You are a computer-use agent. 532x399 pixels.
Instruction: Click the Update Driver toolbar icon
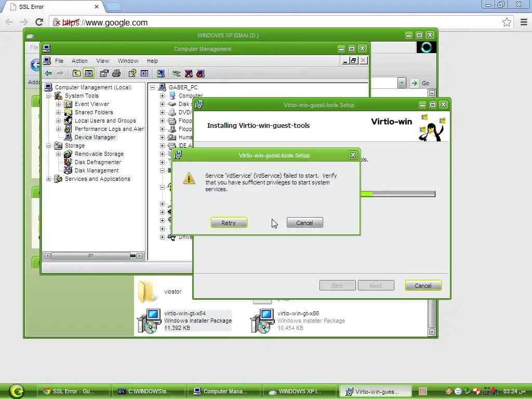176,73
